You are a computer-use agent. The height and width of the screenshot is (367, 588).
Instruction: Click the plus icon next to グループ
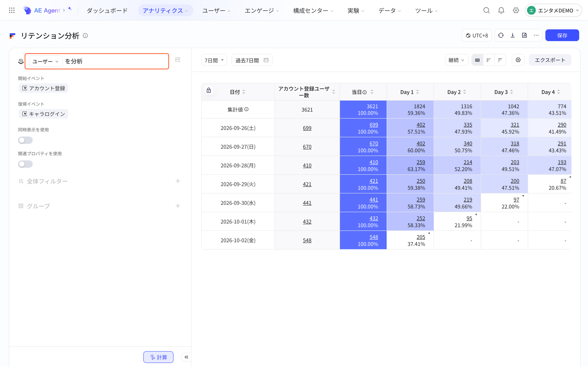coord(178,206)
